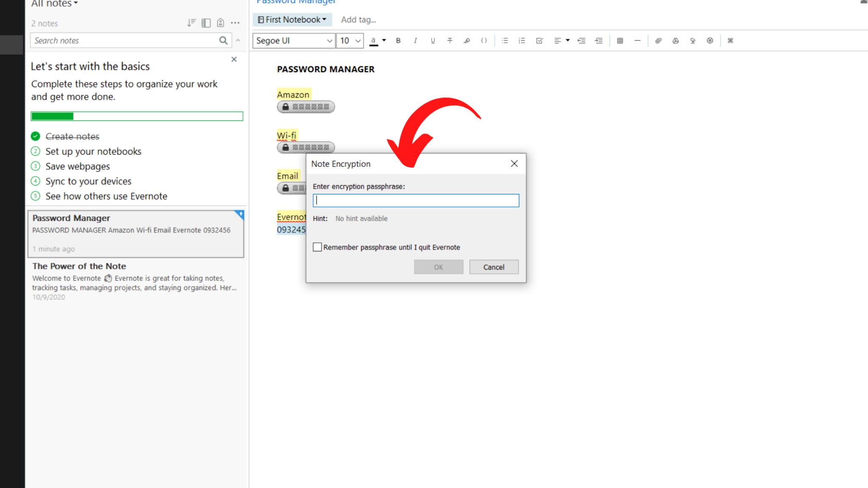Open the Password Manager note card
This screenshot has height=488, width=868.
click(136, 234)
